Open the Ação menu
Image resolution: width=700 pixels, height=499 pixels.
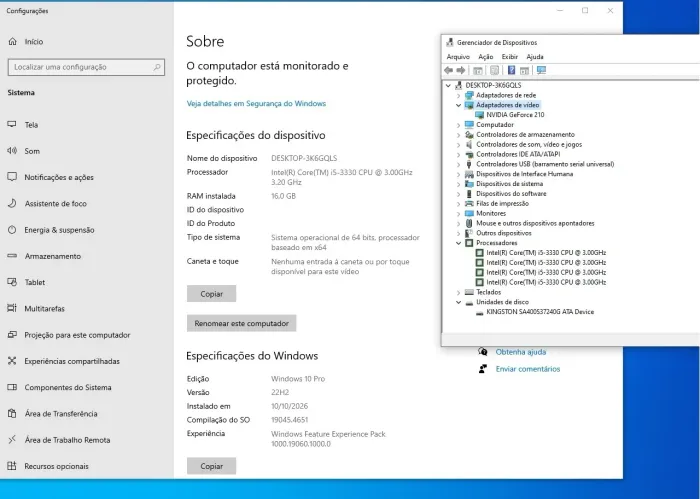(486, 57)
